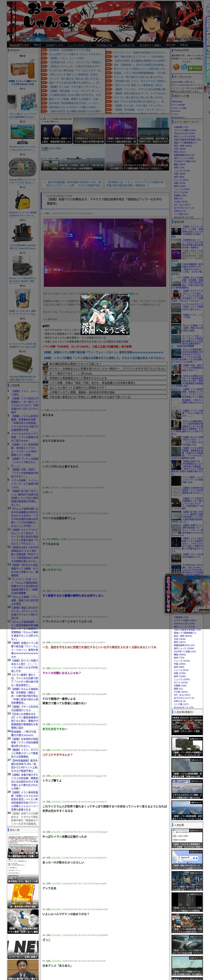Open 5ch.net in the navigation bar

pos(171,45)
